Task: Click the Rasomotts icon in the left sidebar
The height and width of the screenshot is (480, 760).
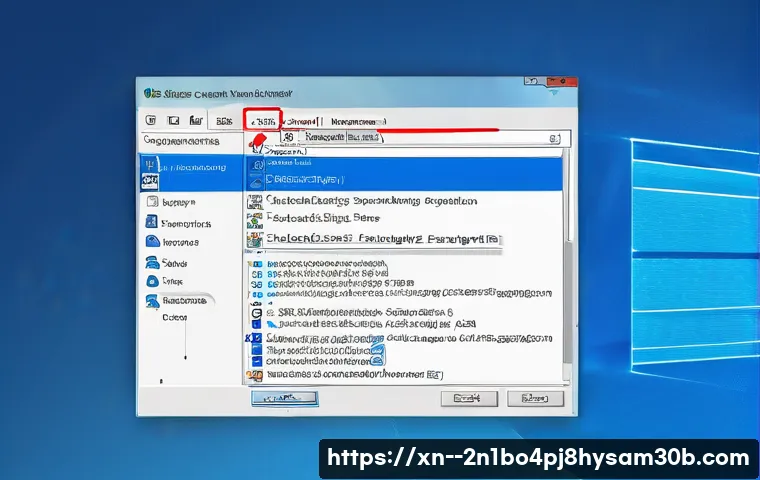Action: (151, 300)
